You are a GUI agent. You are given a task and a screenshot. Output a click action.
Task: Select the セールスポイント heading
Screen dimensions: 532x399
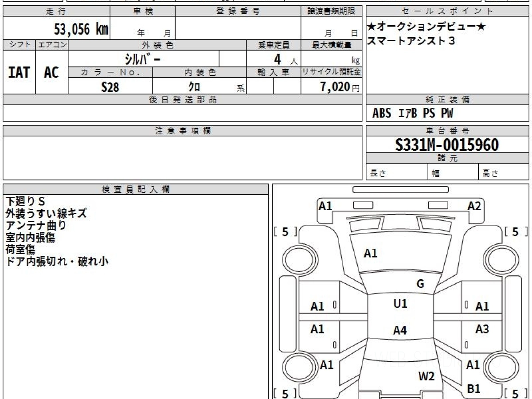point(447,12)
